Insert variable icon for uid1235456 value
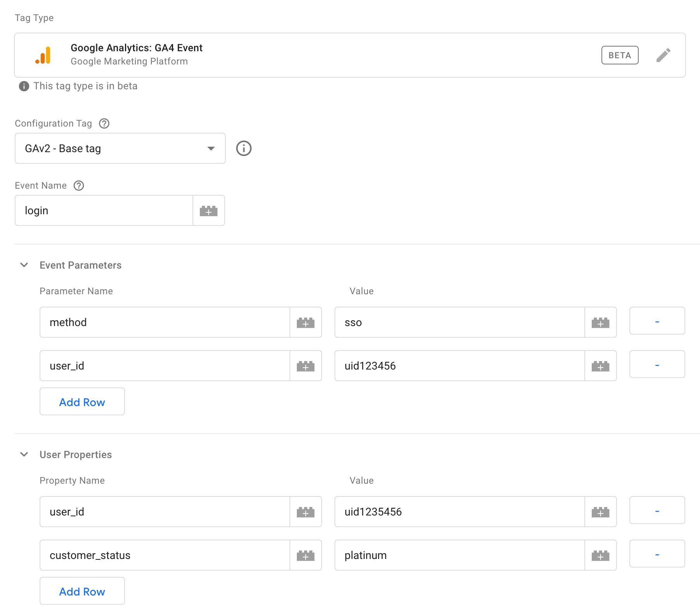700x611 pixels. 601,512
